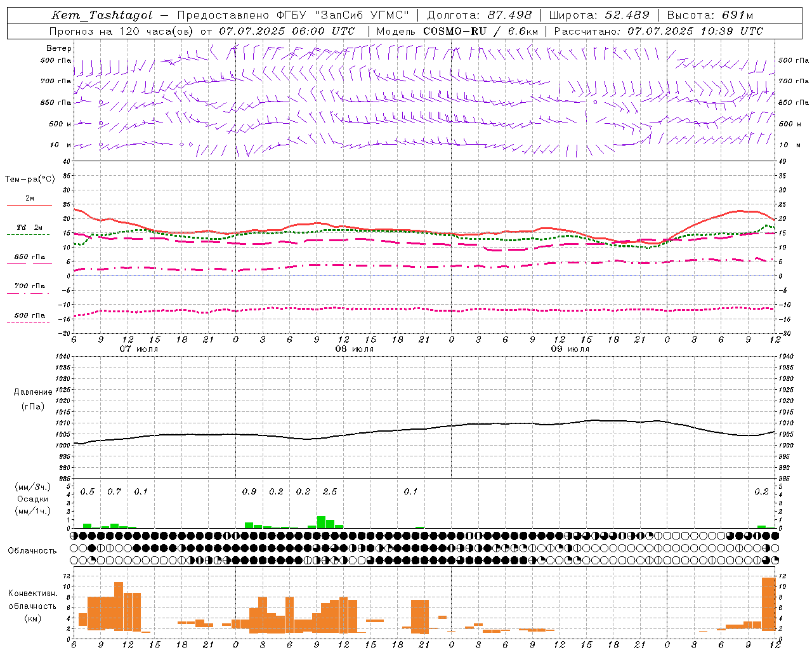
Task: Click the tallest green precipitation bar on 08 июля
Action: pos(321,522)
